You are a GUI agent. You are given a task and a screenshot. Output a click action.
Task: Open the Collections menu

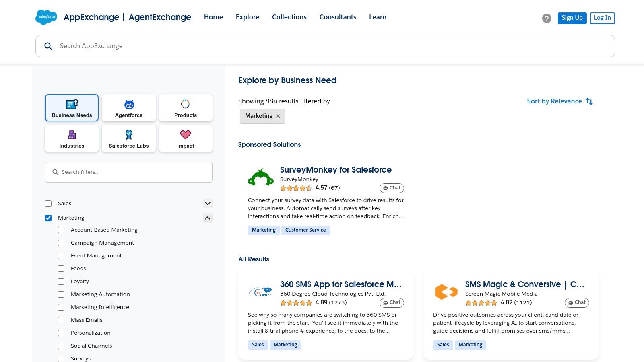point(289,17)
